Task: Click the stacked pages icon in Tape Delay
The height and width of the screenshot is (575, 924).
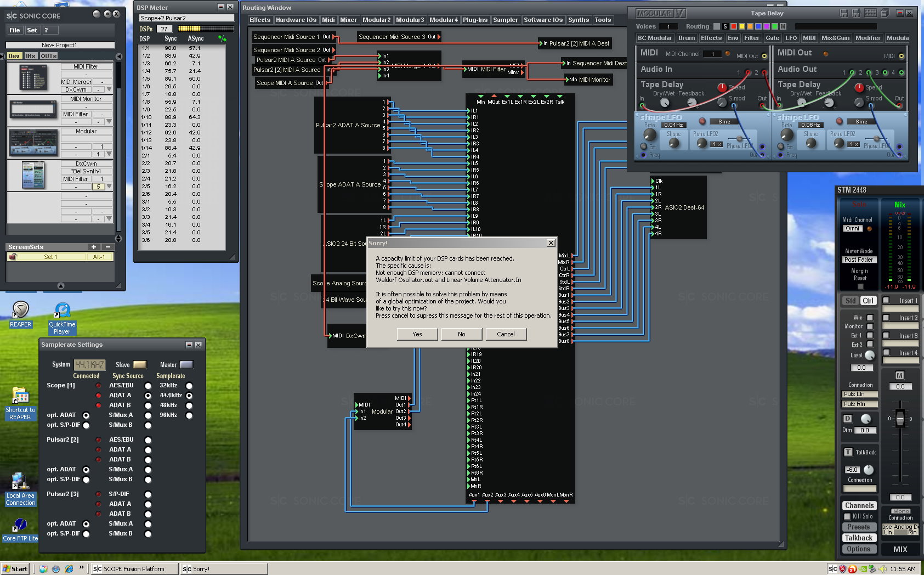Action: click(885, 13)
